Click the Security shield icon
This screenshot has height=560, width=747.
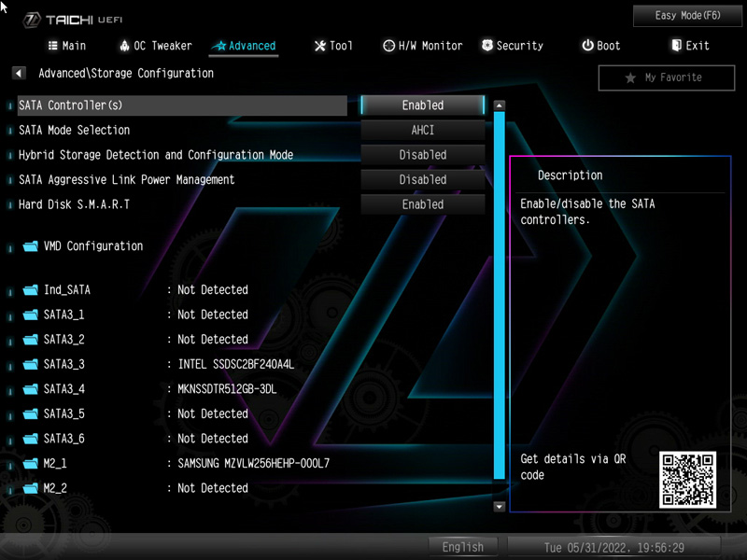[x=487, y=45]
